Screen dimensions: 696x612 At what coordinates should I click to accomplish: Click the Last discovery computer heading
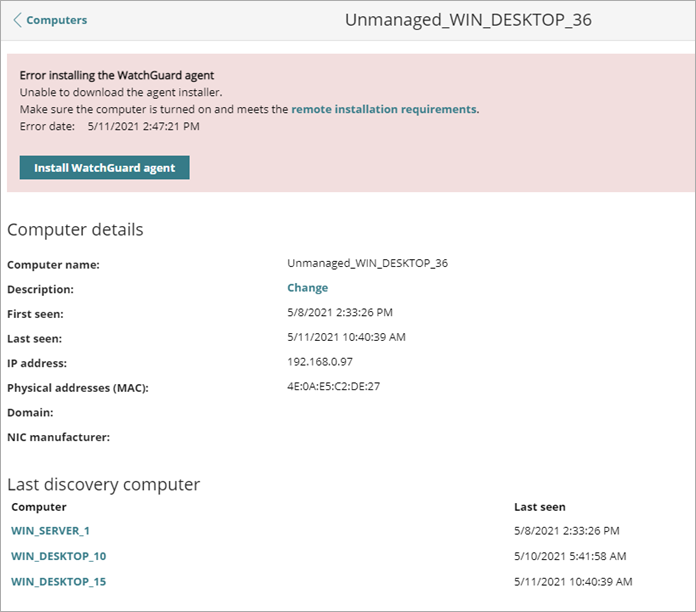(103, 484)
